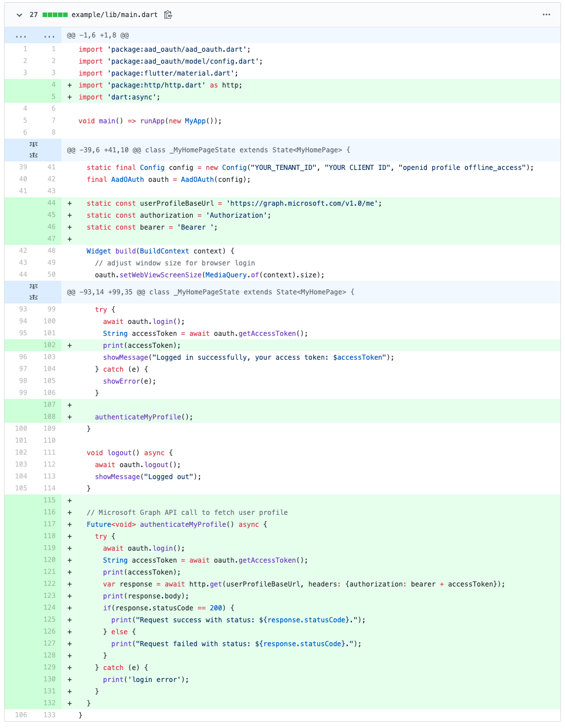Image resolution: width=565 pixels, height=728 pixels.
Task: Open the kebab options menu at top right
Action: (546, 14)
